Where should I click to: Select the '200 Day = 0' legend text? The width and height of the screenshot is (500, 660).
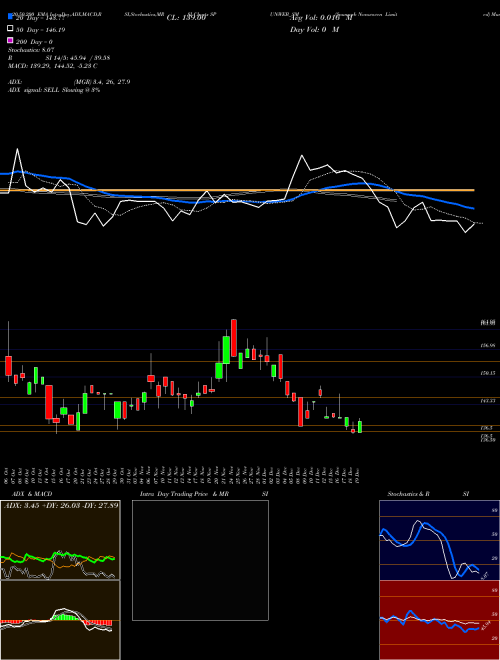35,42
